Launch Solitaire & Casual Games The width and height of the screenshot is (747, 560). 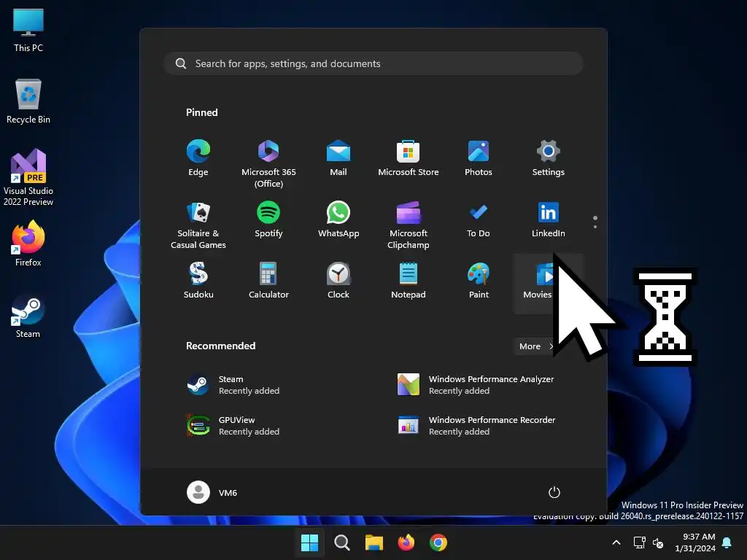(198, 225)
